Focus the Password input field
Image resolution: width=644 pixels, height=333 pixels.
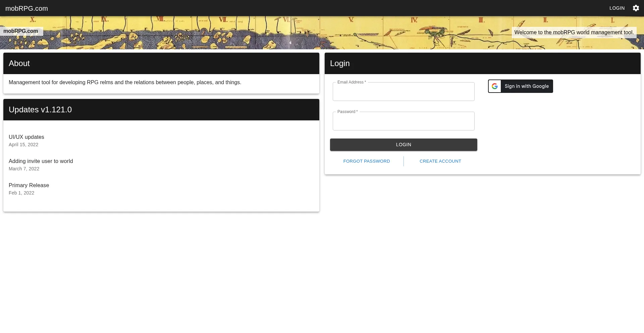coord(403,121)
